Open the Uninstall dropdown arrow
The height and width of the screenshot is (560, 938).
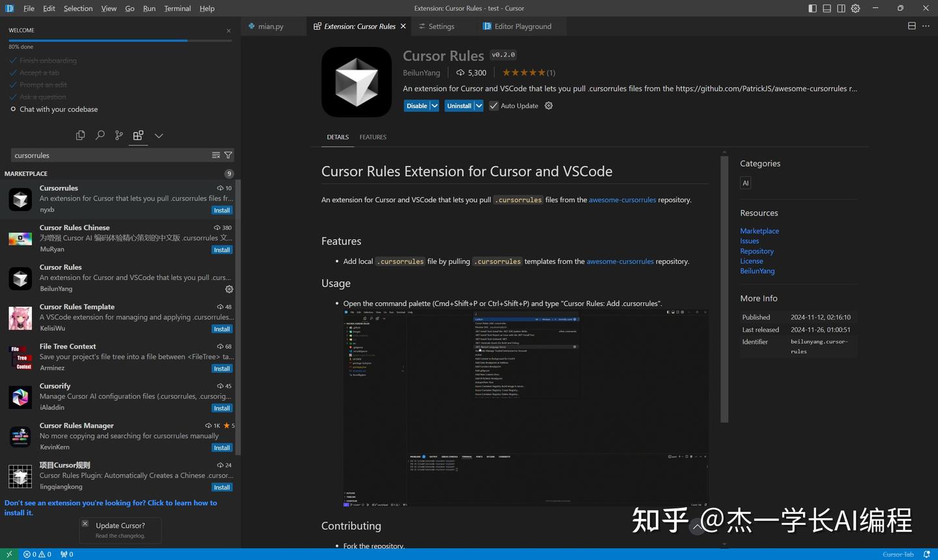point(479,105)
